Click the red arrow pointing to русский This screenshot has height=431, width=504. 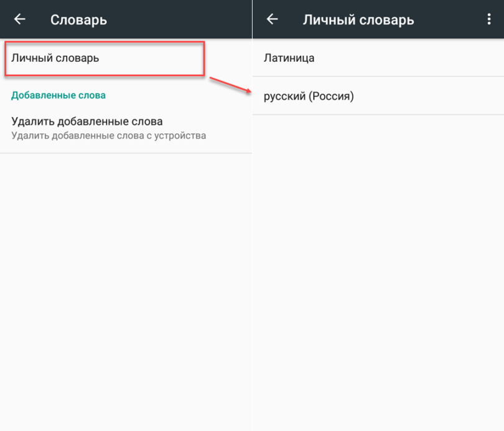click(x=229, y=85)
